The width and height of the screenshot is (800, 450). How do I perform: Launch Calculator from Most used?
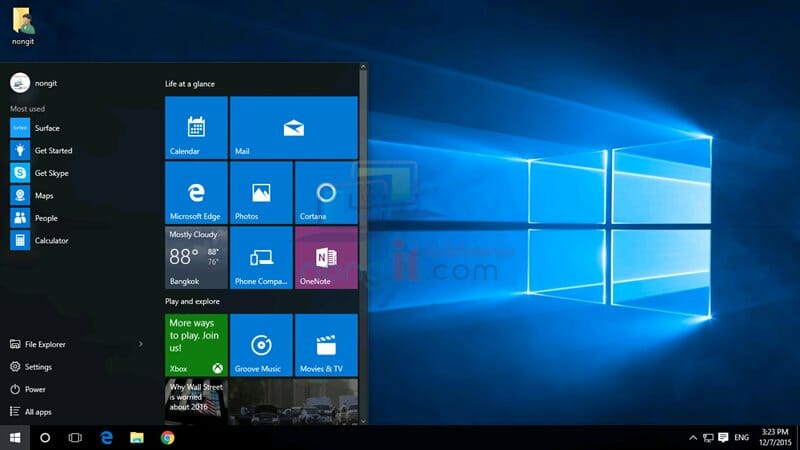click(x=77, y=240)
